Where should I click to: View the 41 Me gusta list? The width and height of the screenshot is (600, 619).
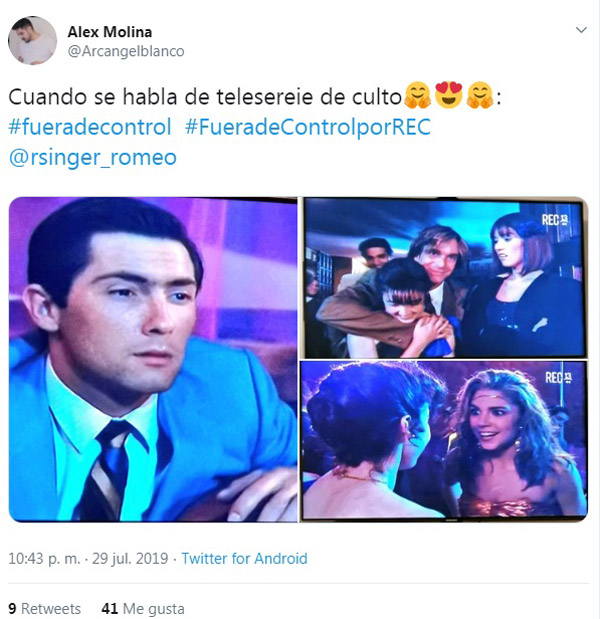click(x=143, y=608)
